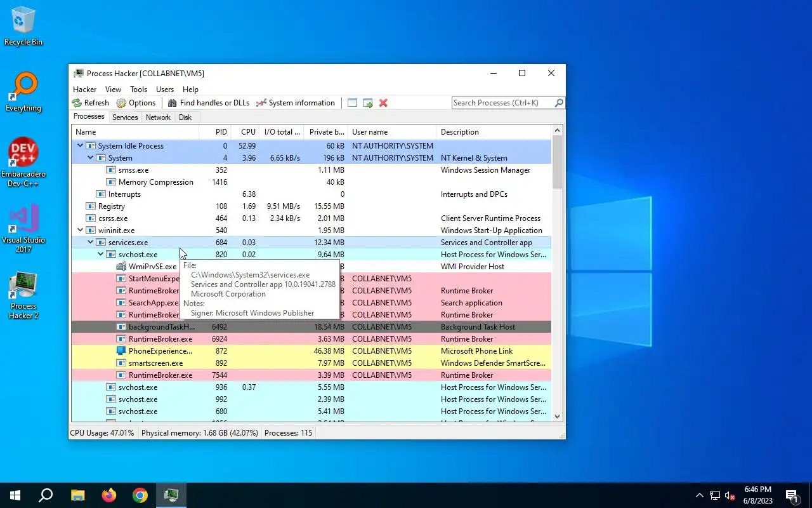Click the PhoneExperience process icon
Screen dimensions: 812x508
[x=121, y=351]
